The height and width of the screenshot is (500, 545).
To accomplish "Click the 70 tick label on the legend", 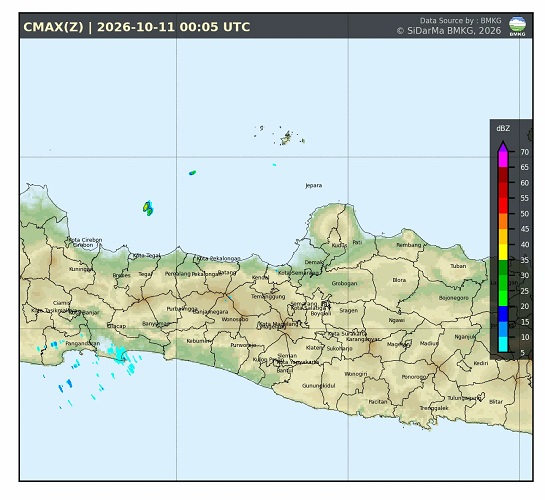I will (524, 152).
